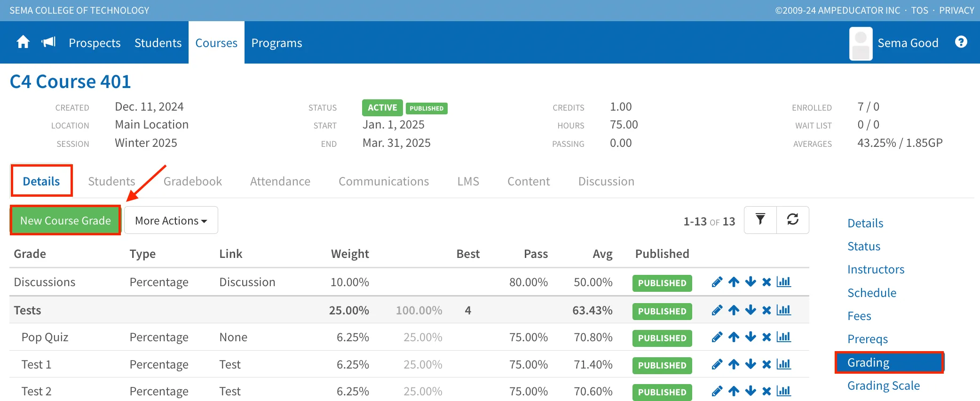Open the grade list filter icon
This screenshot has height=401, width=980.
(760, 220)
